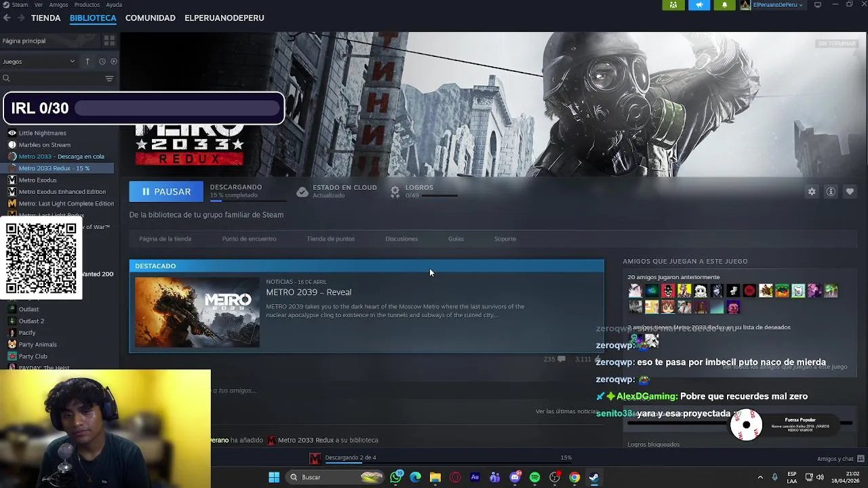Switch to the COMUNIDAD tab

tap(151, 18)
